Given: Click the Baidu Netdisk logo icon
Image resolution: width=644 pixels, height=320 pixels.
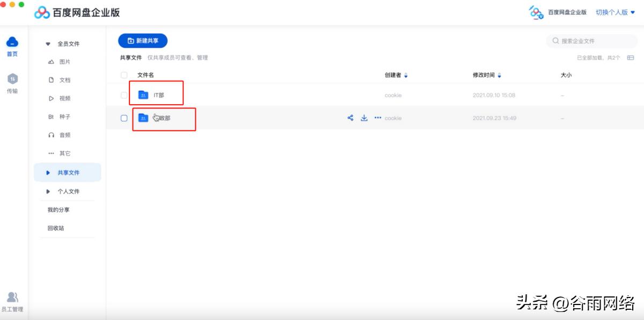Looking at the screenshot, I should tap(42, 11).
